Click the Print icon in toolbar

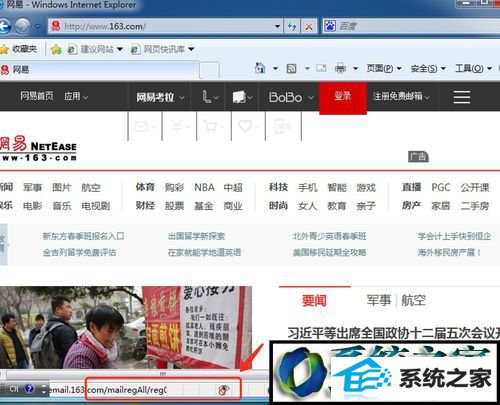tap(340, 68)
